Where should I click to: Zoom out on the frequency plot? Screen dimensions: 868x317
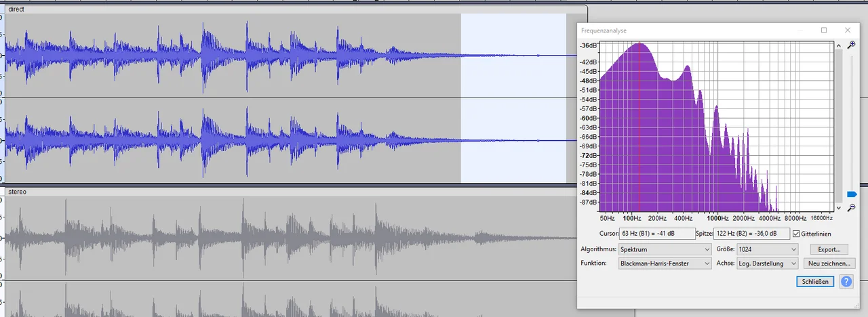(852, 208)
